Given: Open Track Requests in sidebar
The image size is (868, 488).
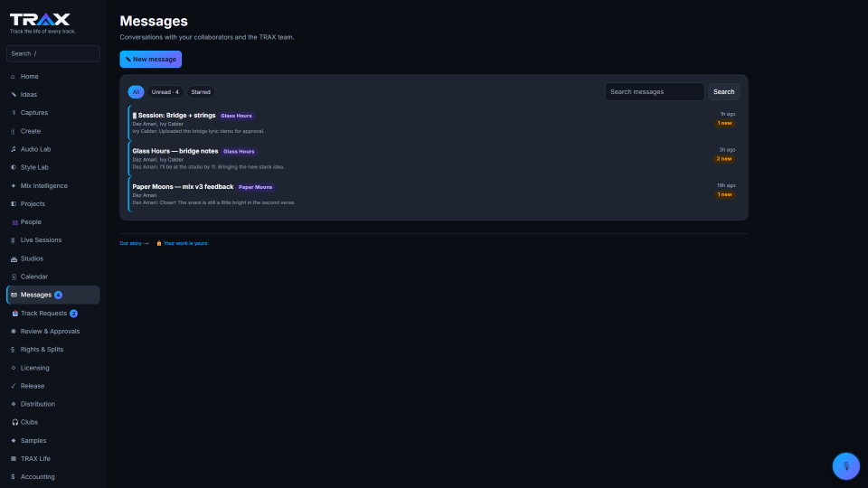Looking at the screenshot, I should tap(53, 314).
